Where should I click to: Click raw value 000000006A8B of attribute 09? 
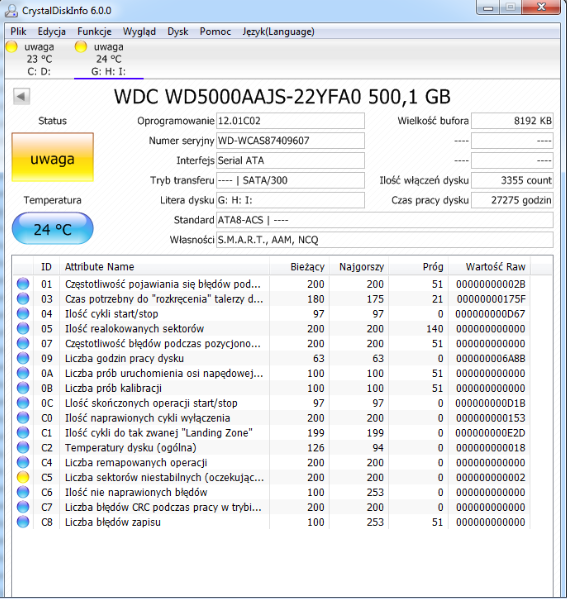pyautogui.click(x=491, y=358)
